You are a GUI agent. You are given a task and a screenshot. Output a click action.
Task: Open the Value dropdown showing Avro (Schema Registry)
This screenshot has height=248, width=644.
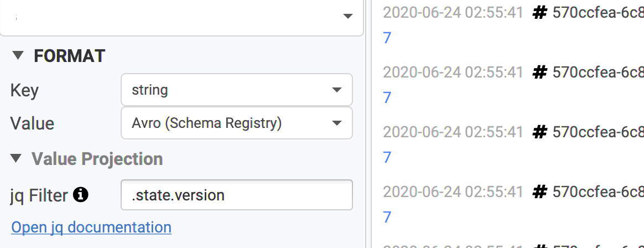click(237, 123)
